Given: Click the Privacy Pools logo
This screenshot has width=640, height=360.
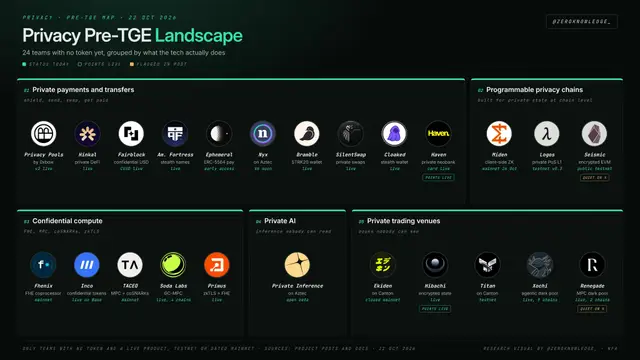Looking at the screenshot, I should tap(44, 133).
